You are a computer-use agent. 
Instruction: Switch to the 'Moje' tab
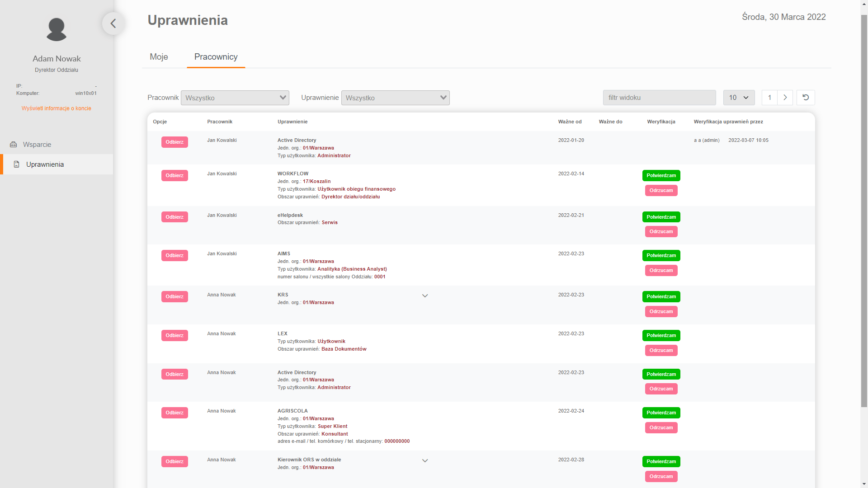pos(159,56)
